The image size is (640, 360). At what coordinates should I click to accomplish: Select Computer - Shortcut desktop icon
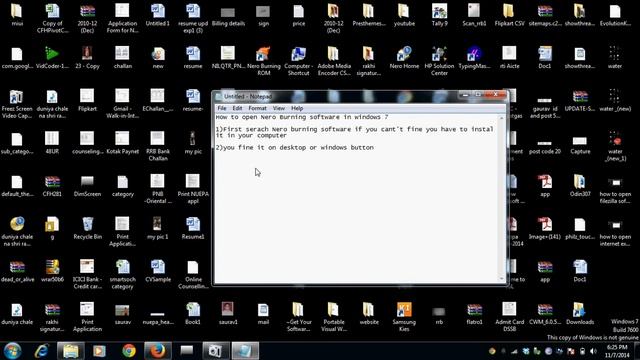tap(299, 61)
